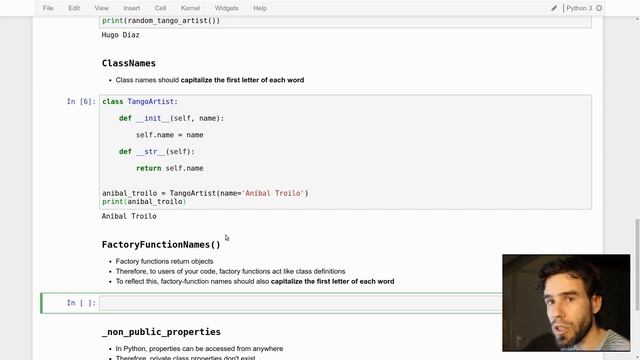The image size is (640, 360).
Task: Click the webcam video overlay thumbnail
Action: click(x=566, y=303)
